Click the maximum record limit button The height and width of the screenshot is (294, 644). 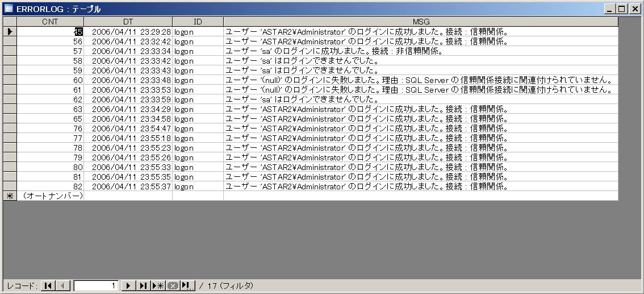[188, 285]
